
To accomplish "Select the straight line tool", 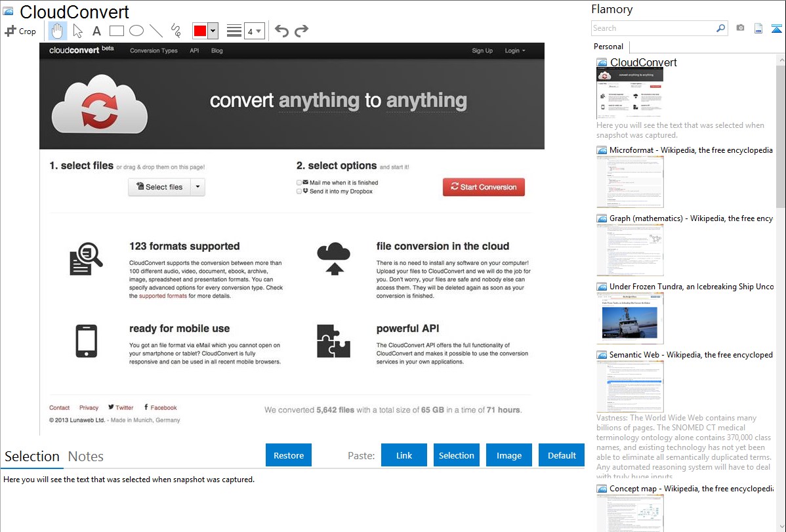I will pyautogui.click(x=156, y=31).
